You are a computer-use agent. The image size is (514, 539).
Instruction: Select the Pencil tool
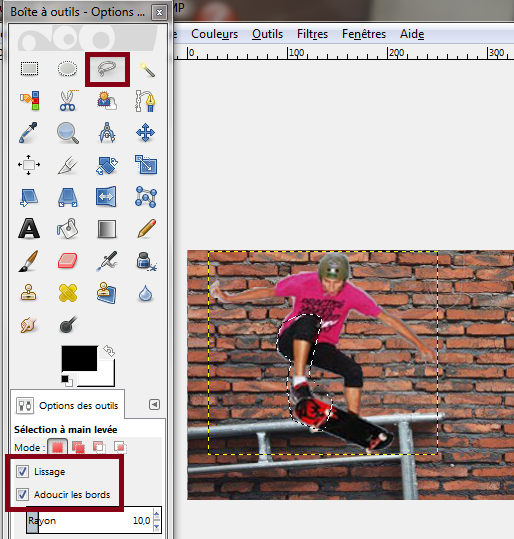(146, 228)
